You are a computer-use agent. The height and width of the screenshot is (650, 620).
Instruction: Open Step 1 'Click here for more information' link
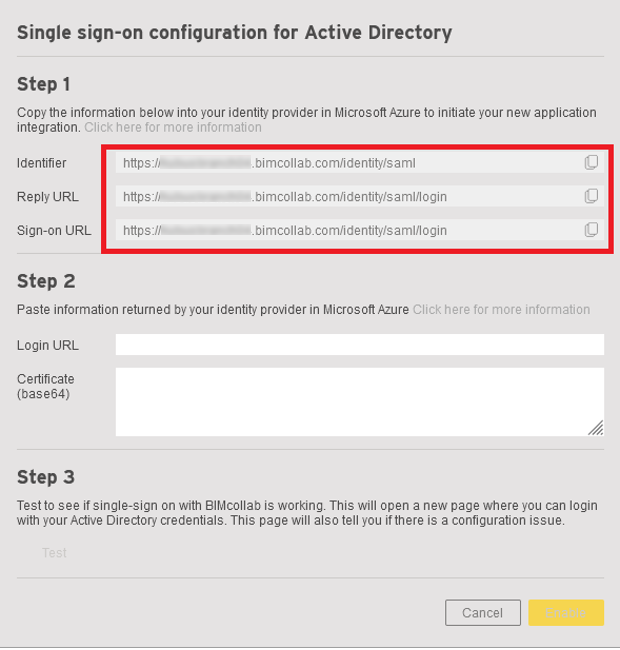pos(173,127)
